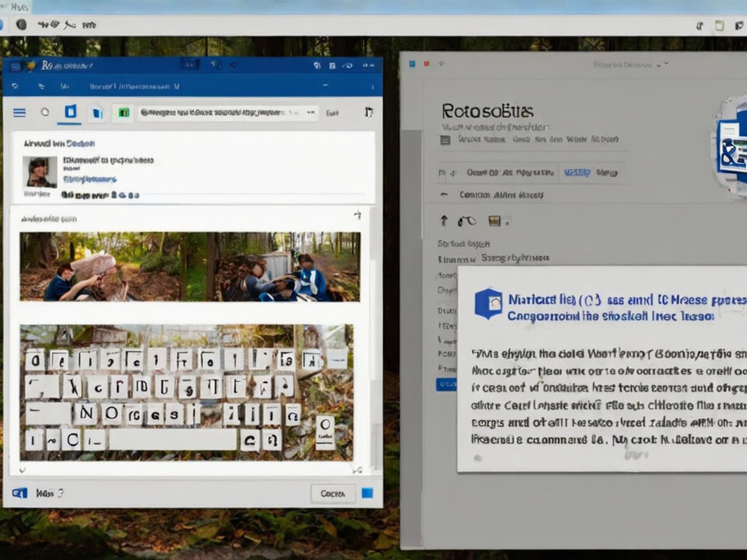
Task: Click the pin icon above the forest photos
Action: coord(357,215)
